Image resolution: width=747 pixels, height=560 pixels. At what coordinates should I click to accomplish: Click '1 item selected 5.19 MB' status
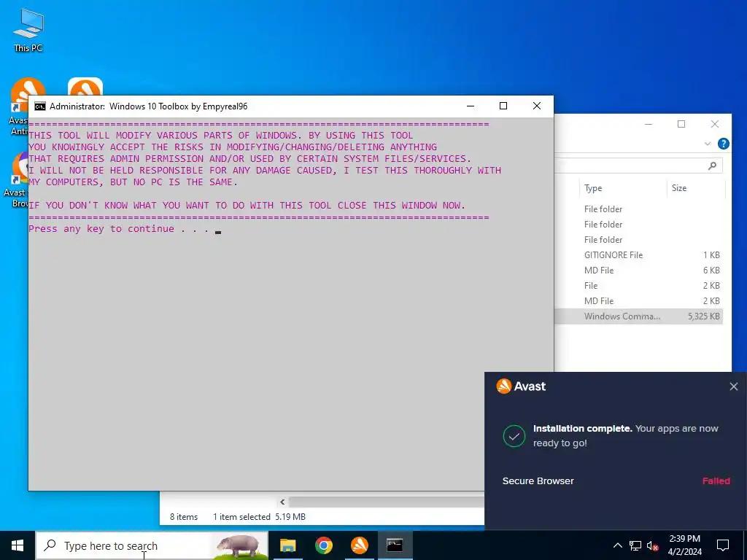click(x=259, y=517)
